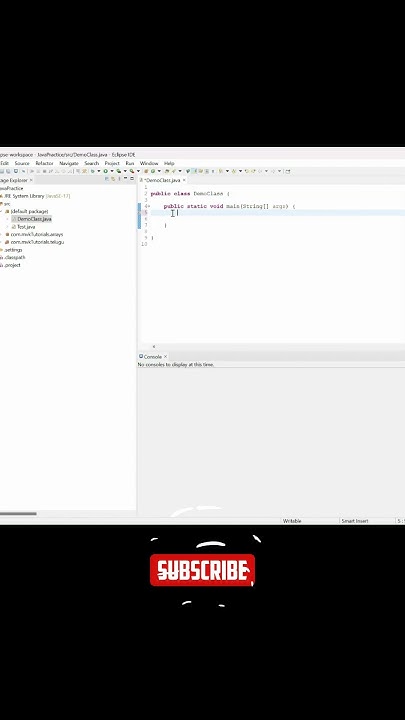The height and width of the screenshot is (720, 405).
Task: Collapse main method with fold marker on line 4
Action: (149, 206)
